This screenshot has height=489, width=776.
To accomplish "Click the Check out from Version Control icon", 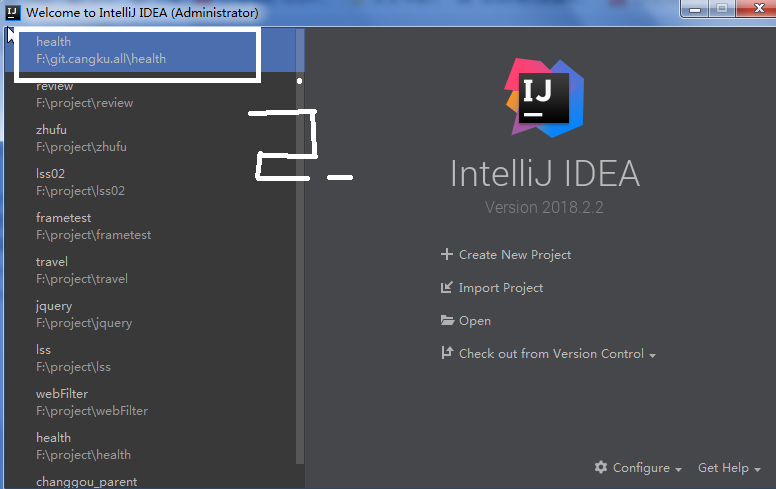I will [447, 353].
